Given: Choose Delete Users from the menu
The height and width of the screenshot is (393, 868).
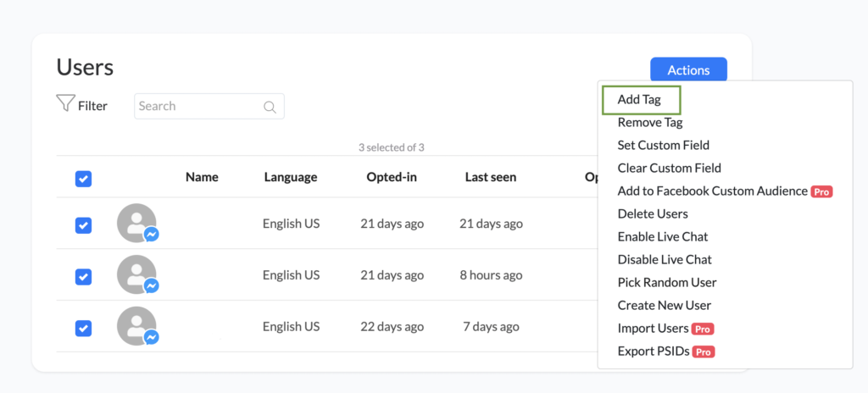Looking at the screenshot, I should pyautogui.click(x=653, y=213).
